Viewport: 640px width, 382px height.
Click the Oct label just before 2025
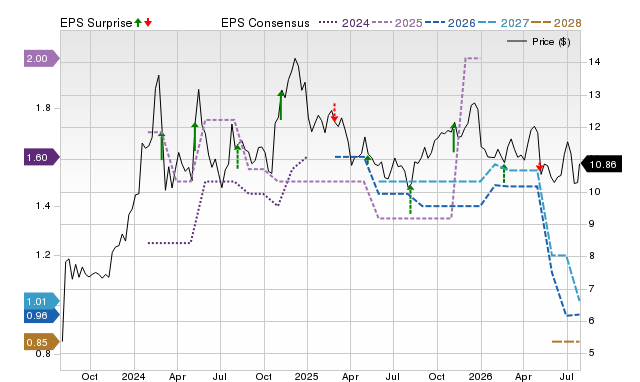tap(264, 376)
